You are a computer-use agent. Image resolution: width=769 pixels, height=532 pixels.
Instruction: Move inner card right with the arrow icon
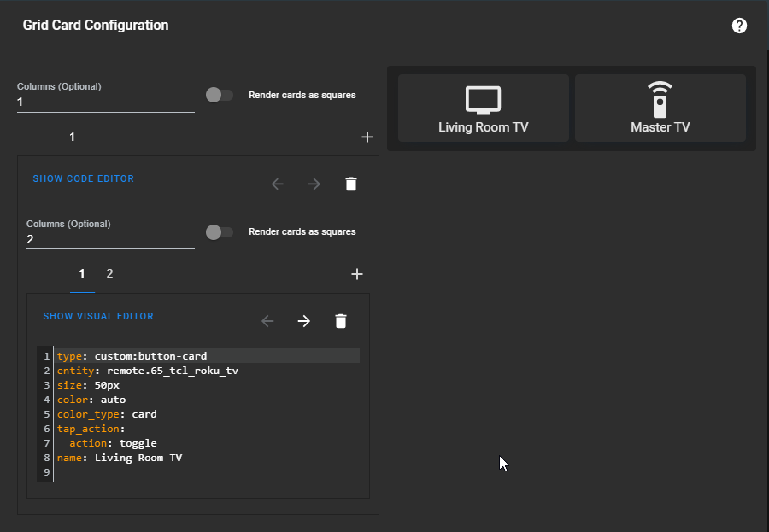click(x=303, y=320)
